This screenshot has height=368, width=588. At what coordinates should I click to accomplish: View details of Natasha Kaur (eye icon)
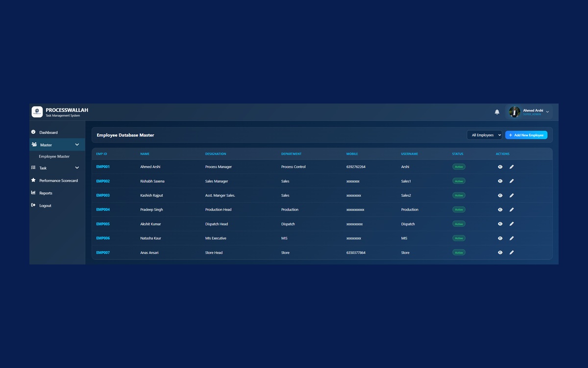(500, 238)
